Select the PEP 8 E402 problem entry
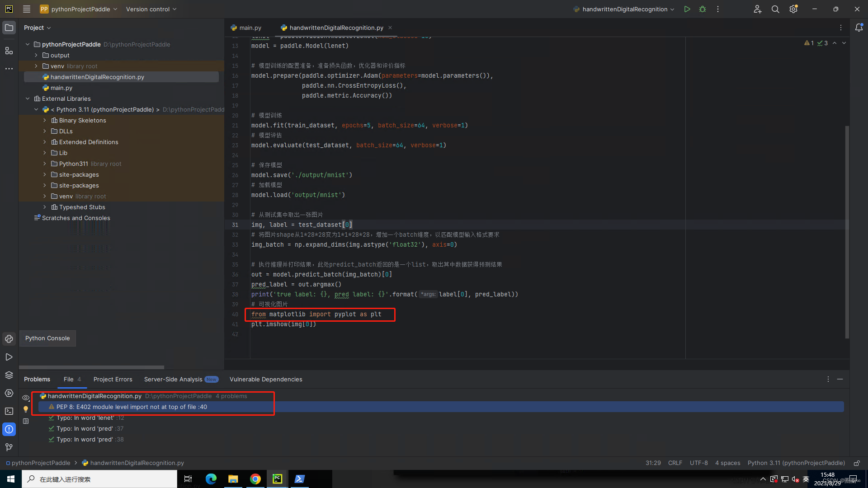This screenshot has width=868, height=488. (x=131, y=407)
